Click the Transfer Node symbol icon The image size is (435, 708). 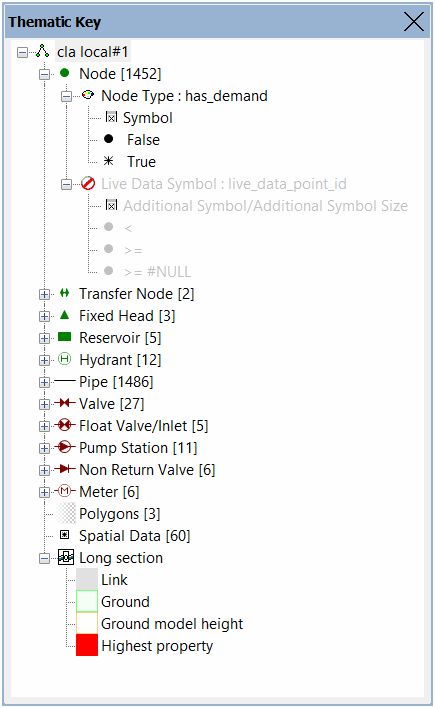click(x=65, y=293)
